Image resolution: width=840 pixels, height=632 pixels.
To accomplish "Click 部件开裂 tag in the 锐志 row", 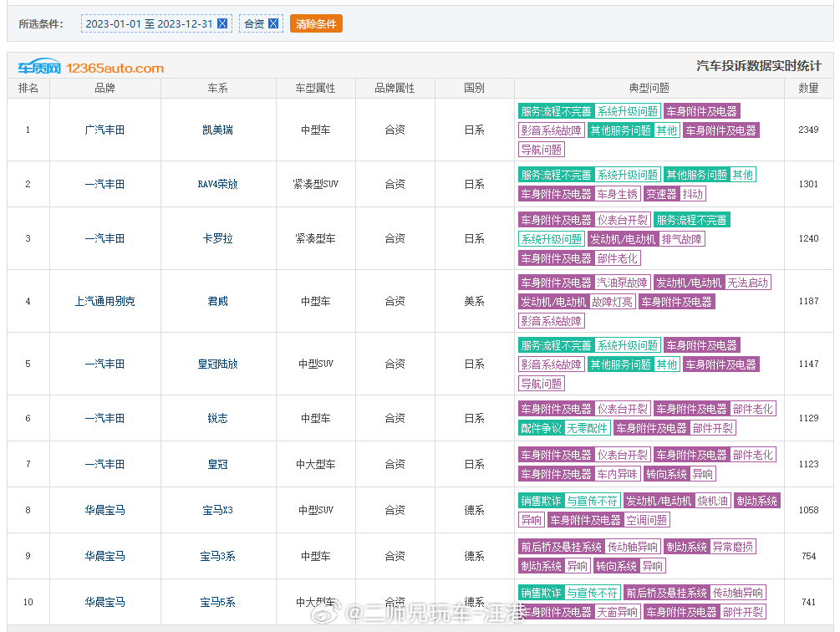I will point(712,428).
